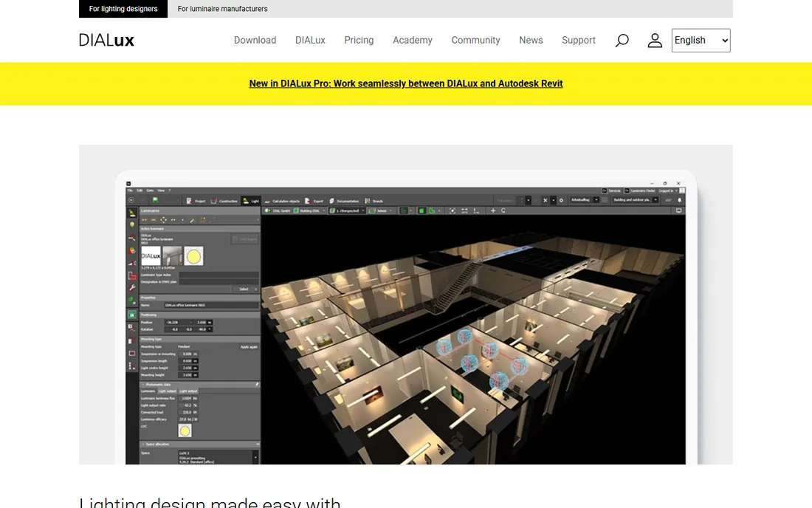Viewport: 812px width, 508px height.
Task: Visit the News section
Action: click(x=531, y=41)
